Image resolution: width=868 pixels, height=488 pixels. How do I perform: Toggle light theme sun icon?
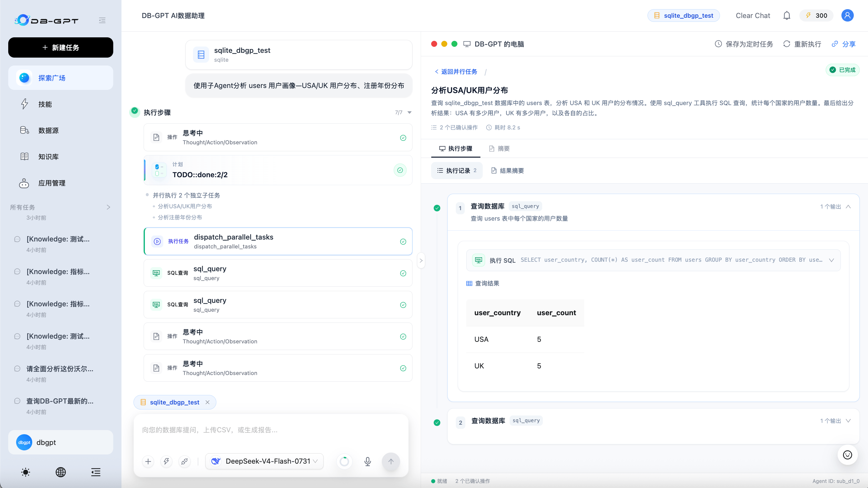(x=26, y=472)
